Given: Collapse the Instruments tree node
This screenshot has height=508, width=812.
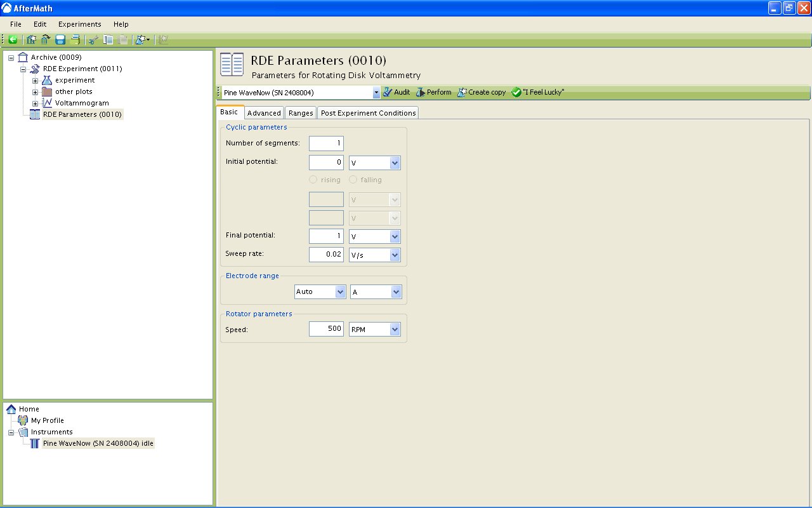Looking at the screenshot, I should [x=11, y=432].
